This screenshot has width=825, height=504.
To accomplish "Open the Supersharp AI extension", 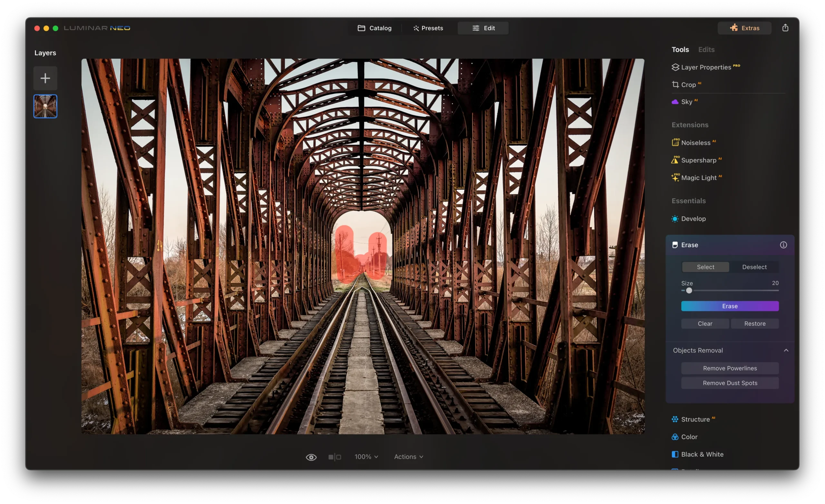I will (x=698, y=160).
